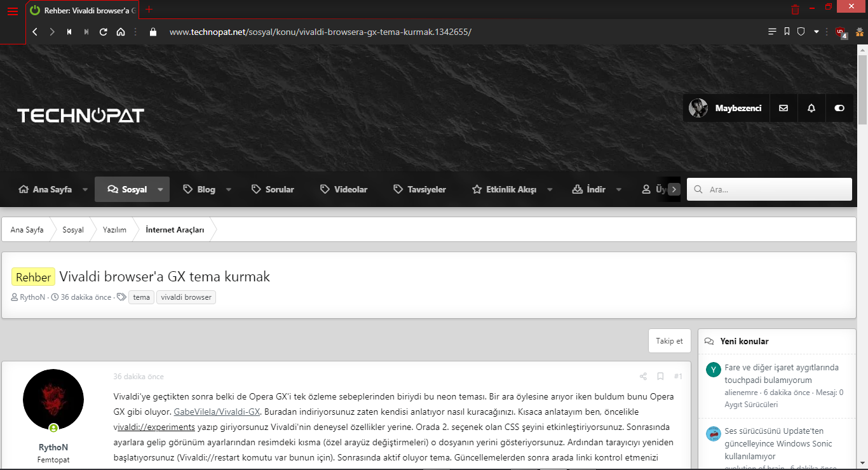Click the vivaldi browser tag
The width and height of the screenshot is (868, 470).
pyautogui.click(x=186, y=297)
